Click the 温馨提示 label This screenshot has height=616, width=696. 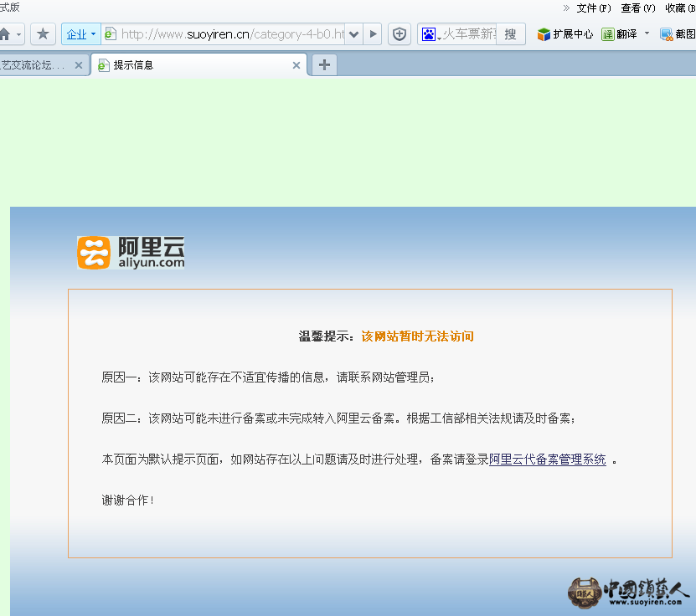coord(327,336)
